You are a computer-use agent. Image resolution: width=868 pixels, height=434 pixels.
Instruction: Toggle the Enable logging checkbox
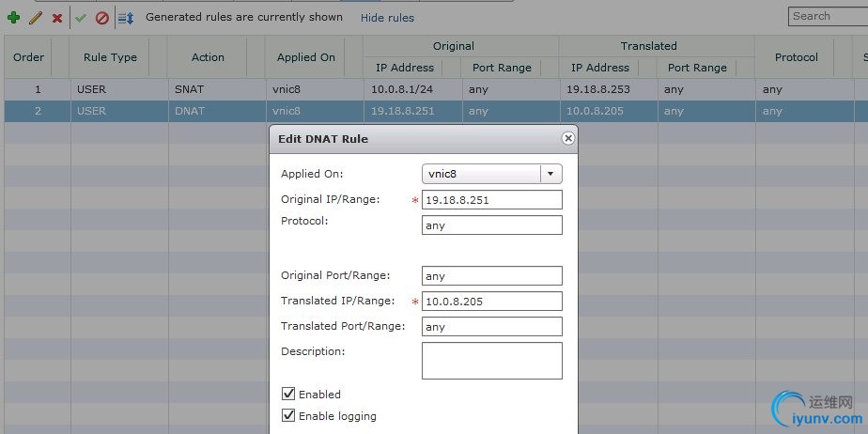pos(288,416)
